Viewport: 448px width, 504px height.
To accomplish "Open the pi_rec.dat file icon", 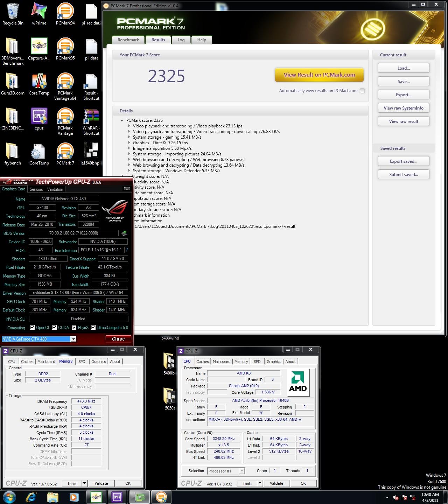I will tap(91, 14).
